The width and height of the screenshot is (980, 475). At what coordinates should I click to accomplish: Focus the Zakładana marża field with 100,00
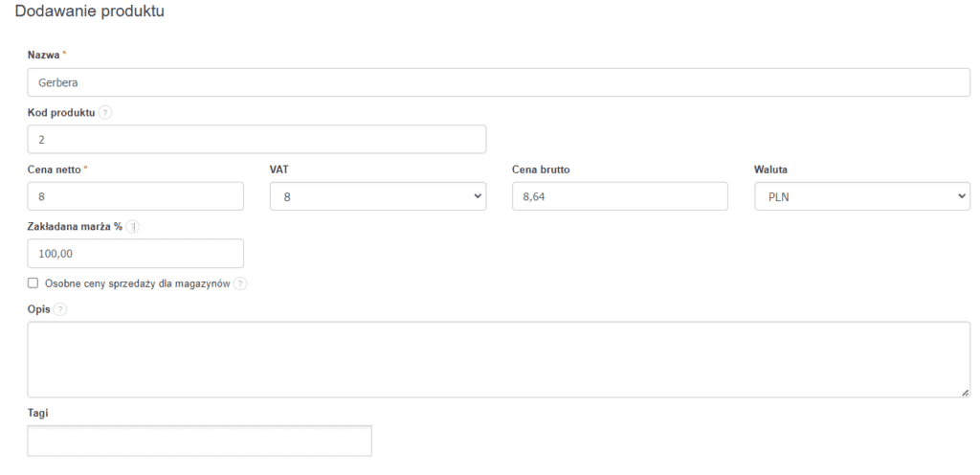pyautogui.click(x=136, y=253)
